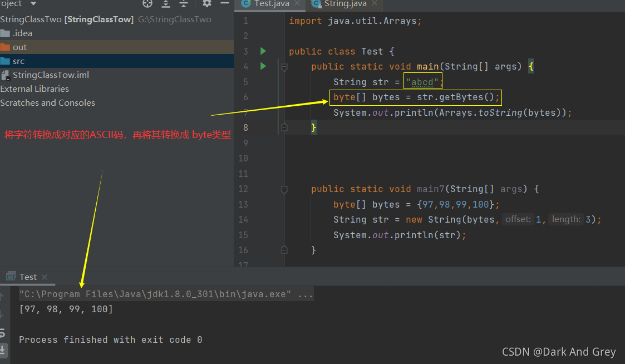Click the locate file target icon
The width and height of the screenshot is (625, 364).
pos(147,3)
